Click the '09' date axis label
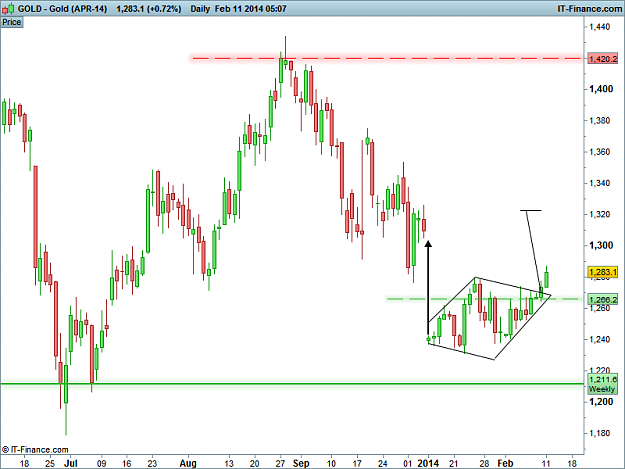The image size is (625, 469). 101,463
